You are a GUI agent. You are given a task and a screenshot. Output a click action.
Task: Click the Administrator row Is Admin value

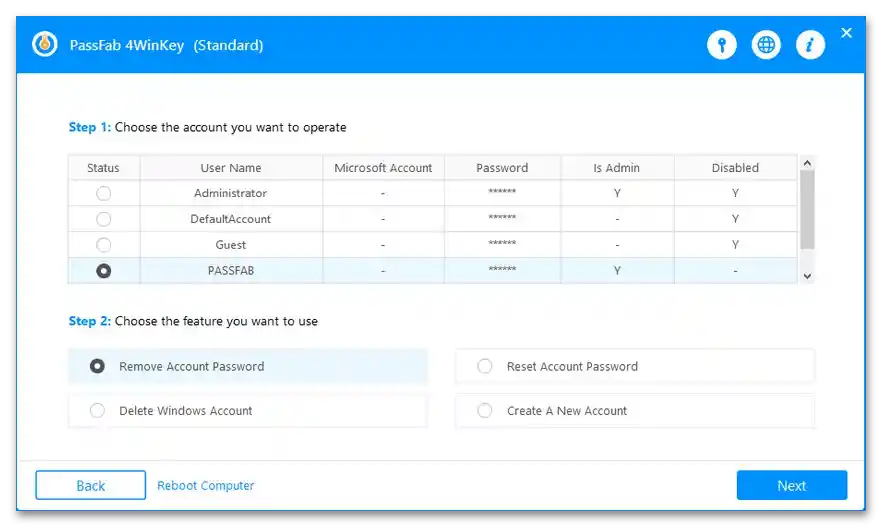617,193
